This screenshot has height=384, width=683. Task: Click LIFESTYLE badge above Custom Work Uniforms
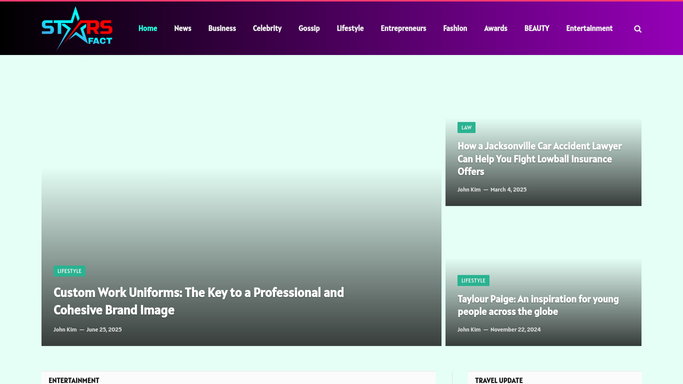pos(69,271)
